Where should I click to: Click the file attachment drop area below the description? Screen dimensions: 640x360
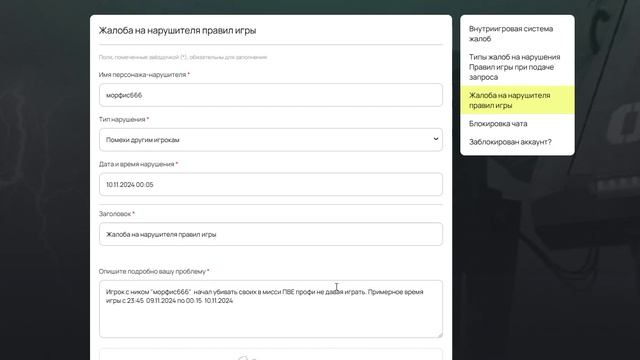271,354
